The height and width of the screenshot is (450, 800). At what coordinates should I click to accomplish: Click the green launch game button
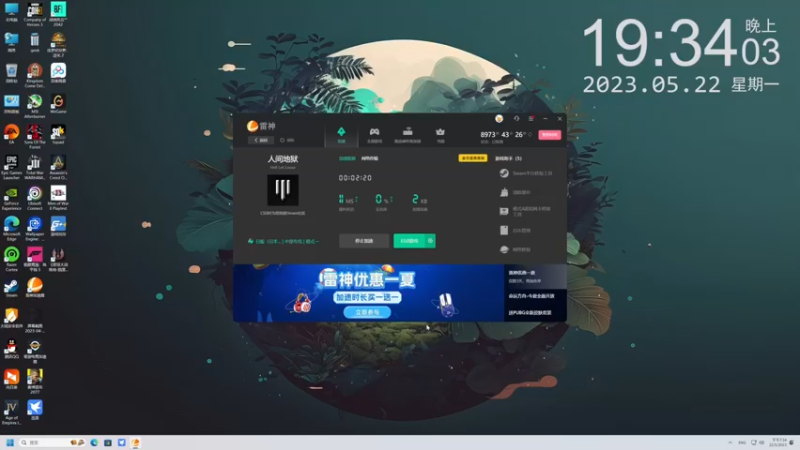point(409,241)
